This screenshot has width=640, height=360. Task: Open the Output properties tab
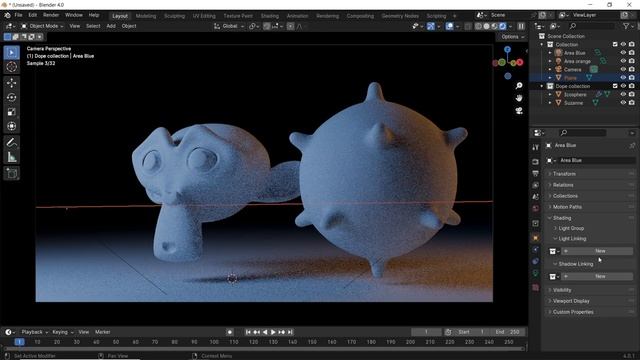point(536,173)
